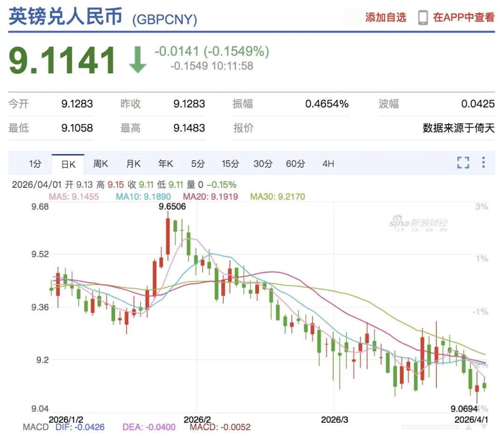Click 在APP中查看 link
504x433 pixels.
[x=463, y=17]
